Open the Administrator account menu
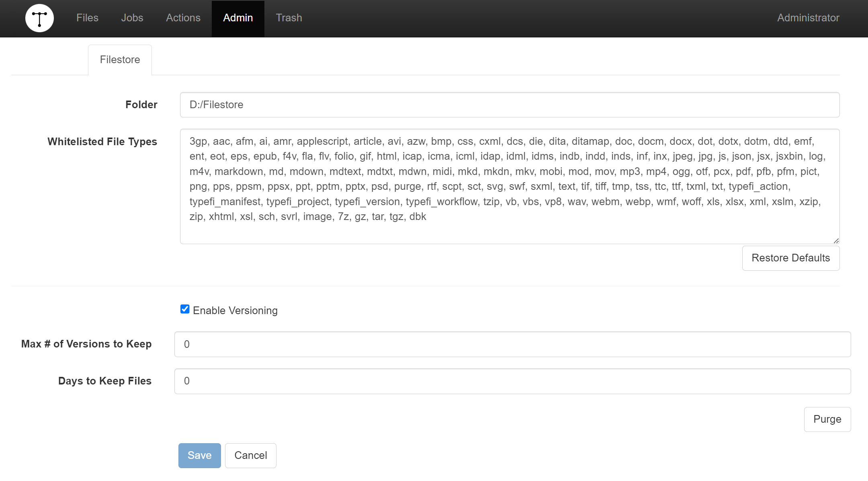The image size is (868, 481). [807, 18]
